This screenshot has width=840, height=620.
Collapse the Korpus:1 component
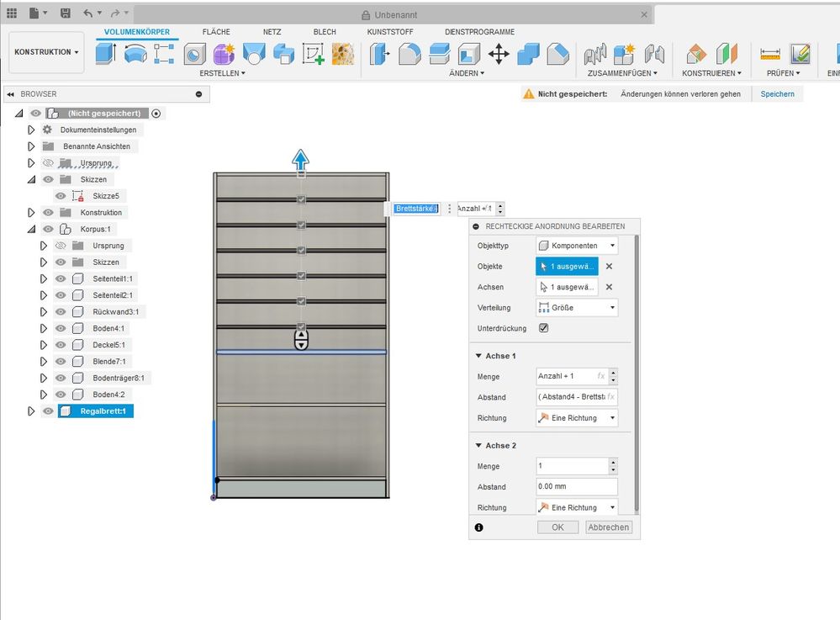(31, 229)
